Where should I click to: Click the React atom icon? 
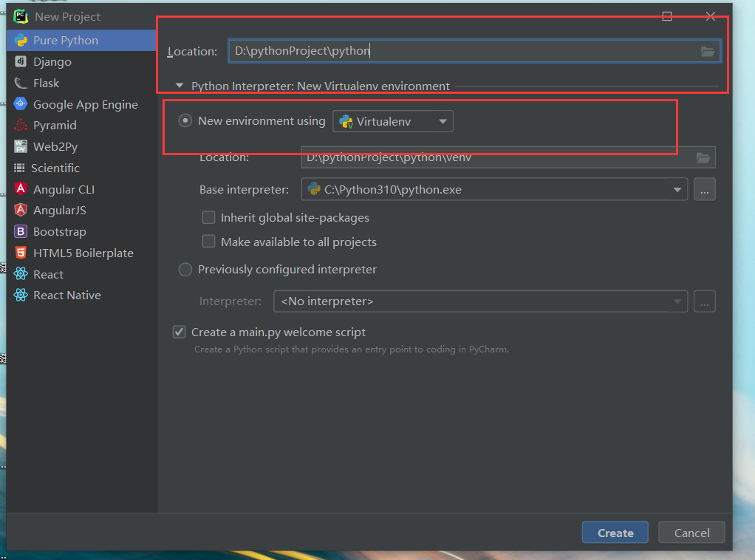pyautogui.click(x=21, y=274)
